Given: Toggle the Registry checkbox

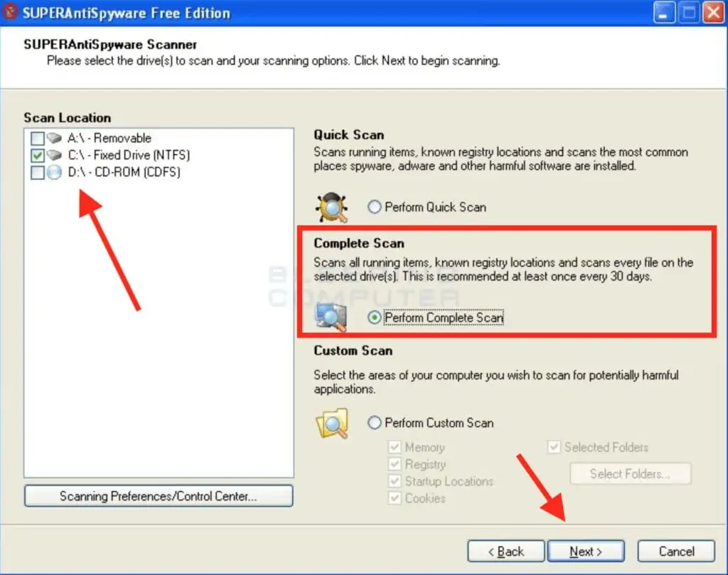Looking at the screenshot, I should coord(395,464).
